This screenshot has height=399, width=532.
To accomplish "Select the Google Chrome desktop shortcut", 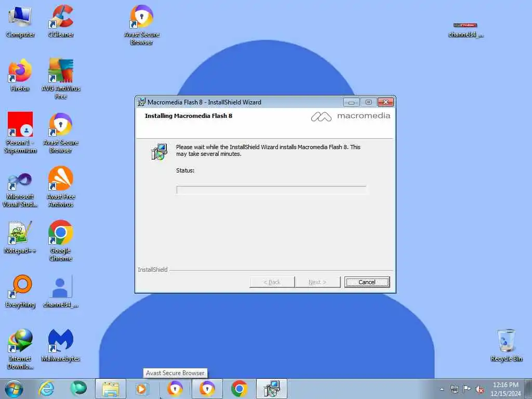I will (x=61, y=241).
